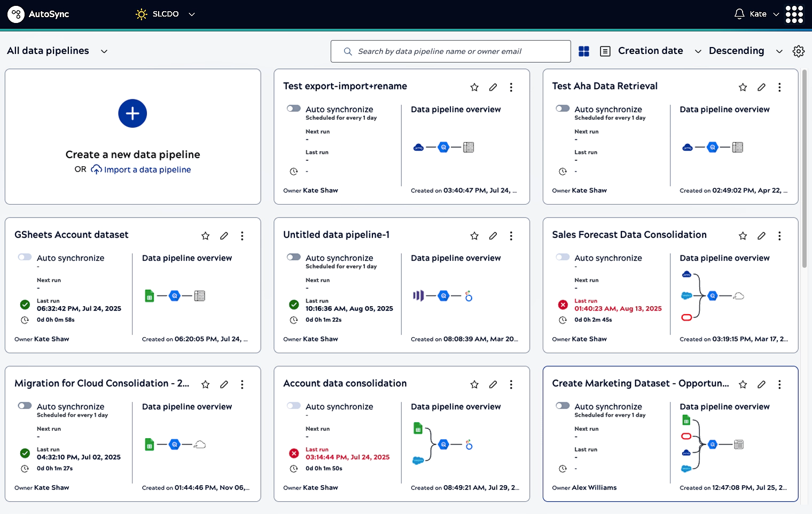The image size is (812, 514).
Task: Toggle auto synchronize on Create Marketing Dataset
Action: 563,406
